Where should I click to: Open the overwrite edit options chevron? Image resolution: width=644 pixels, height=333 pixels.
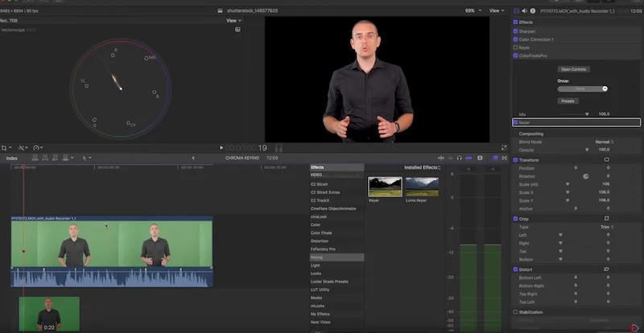[x=72, y=158]
